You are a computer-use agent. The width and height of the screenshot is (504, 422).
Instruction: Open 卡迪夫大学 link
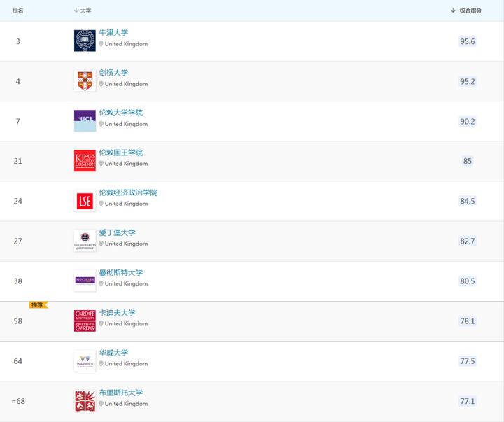pyautogui.click(x=118, y=312)
